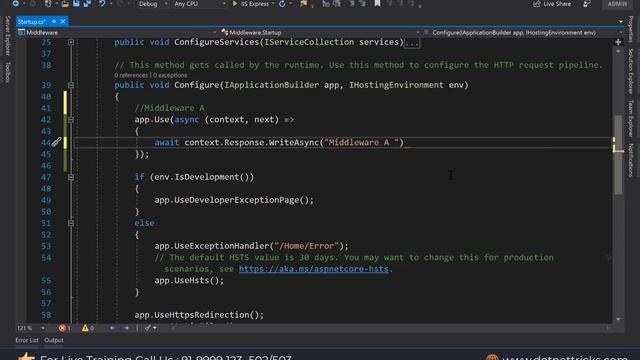Open the Team Explorer side tab
This screenshot has height=360, width=640.
click(x=631, y=118)
